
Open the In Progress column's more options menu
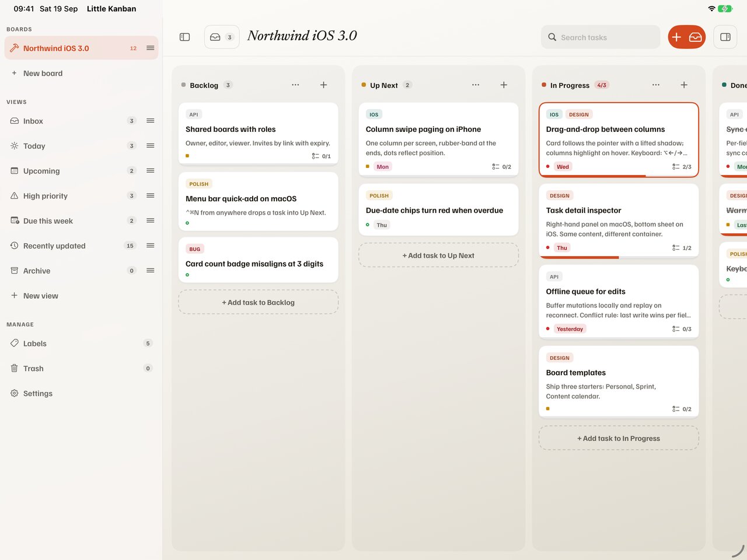point(656,85)
